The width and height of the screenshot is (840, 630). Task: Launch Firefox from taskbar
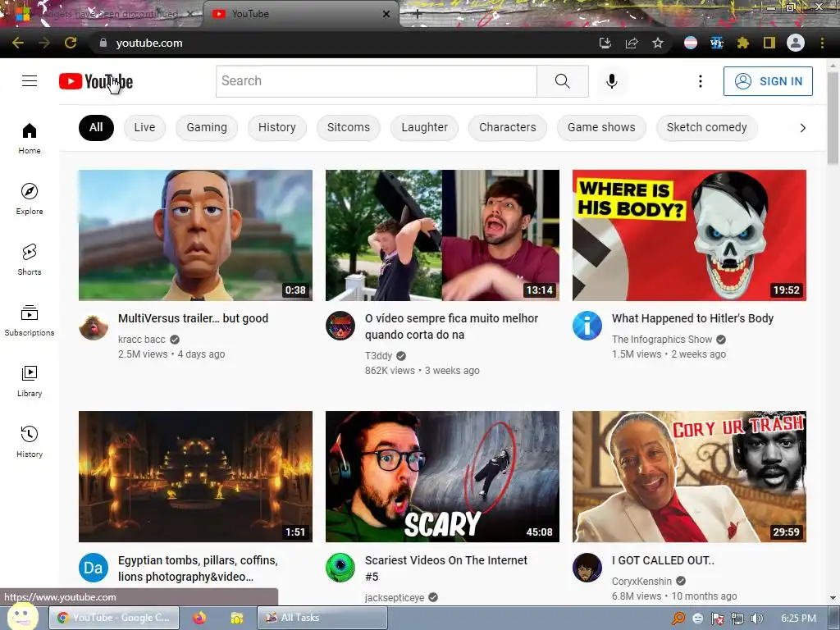click(x=199, y=618)
